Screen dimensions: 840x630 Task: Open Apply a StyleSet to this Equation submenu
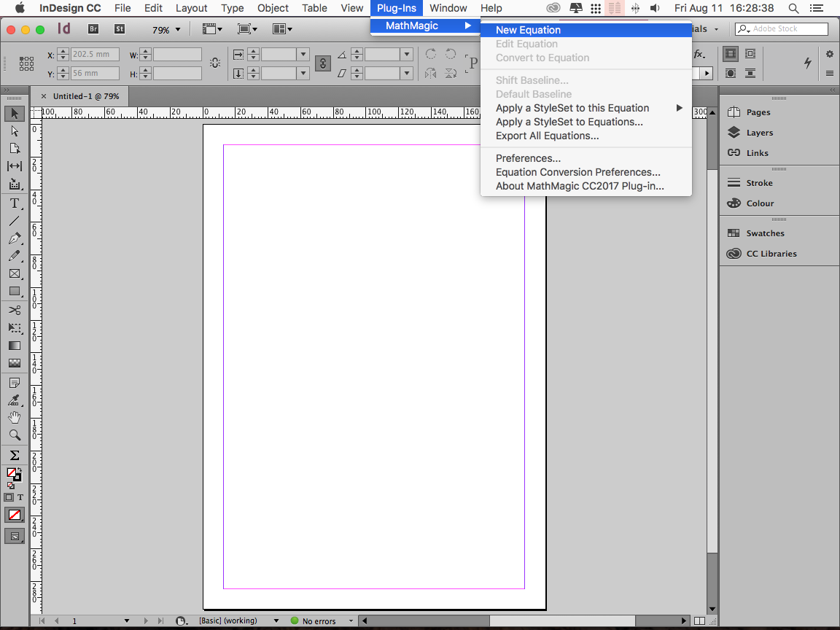(x=586, y=108)
